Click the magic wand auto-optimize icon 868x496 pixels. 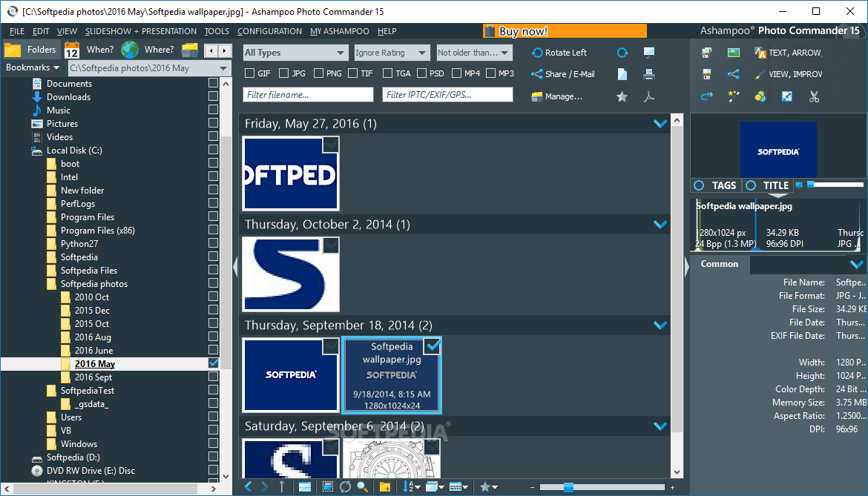point(734,97)
